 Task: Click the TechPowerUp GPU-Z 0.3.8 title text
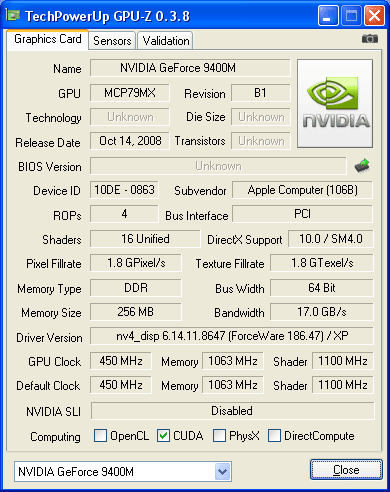(107, 16)
